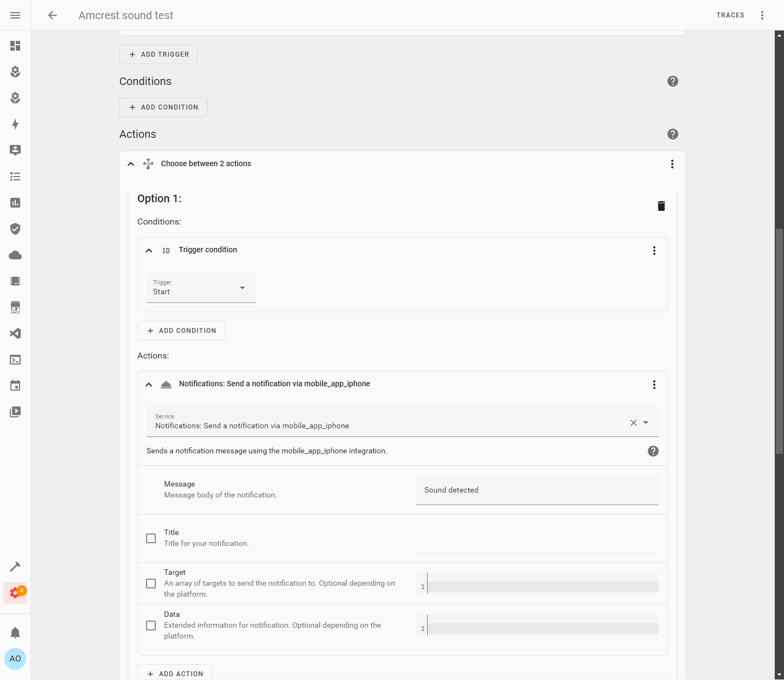Click the ADD TRIGGER button

click(158, 54)
